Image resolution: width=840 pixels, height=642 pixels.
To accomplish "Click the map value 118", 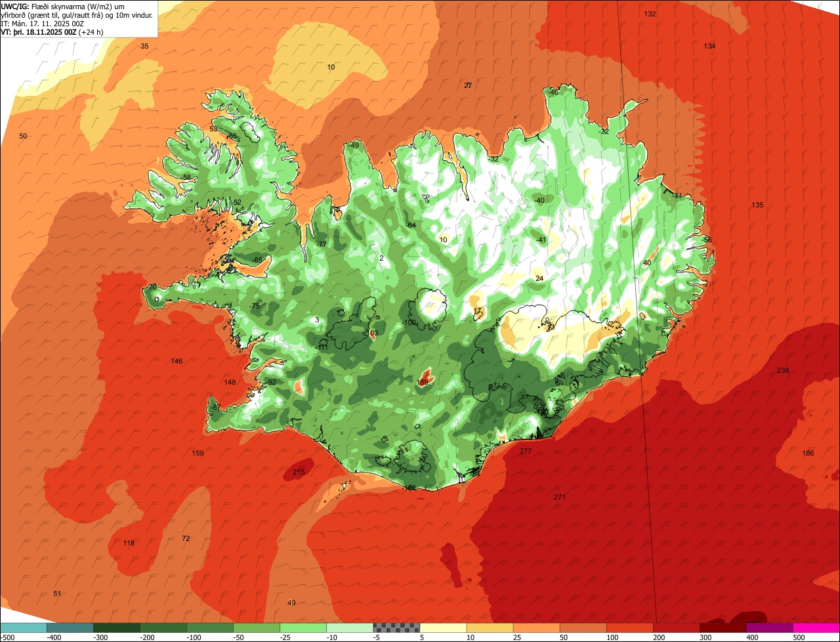I will (129, 543).
